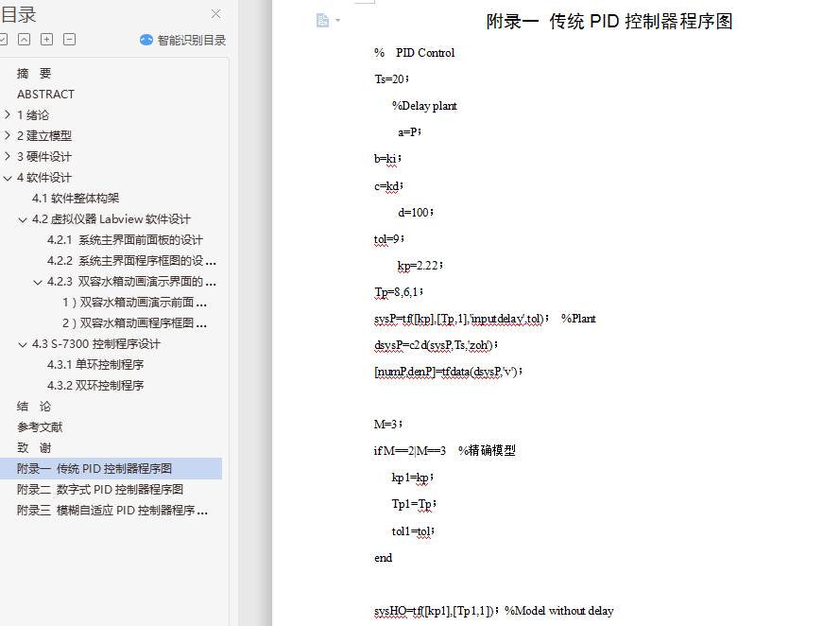Click the code line kp1=kp
The image size is (840, 626).
tap(413, 478)
